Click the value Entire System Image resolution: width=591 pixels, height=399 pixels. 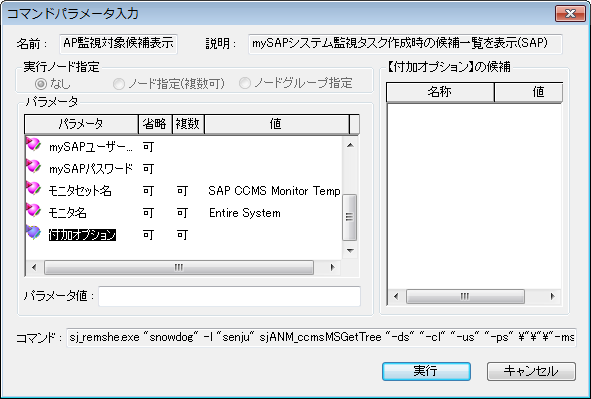(x=245, y=213)
